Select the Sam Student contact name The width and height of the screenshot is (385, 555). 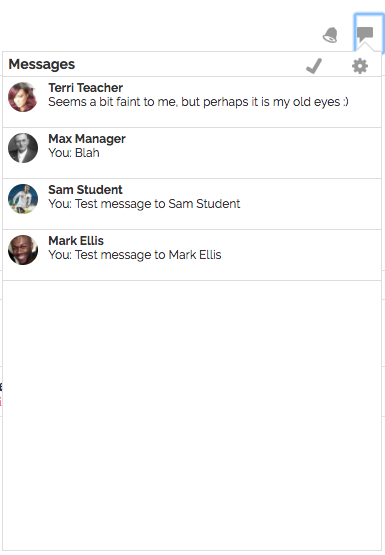85,190
